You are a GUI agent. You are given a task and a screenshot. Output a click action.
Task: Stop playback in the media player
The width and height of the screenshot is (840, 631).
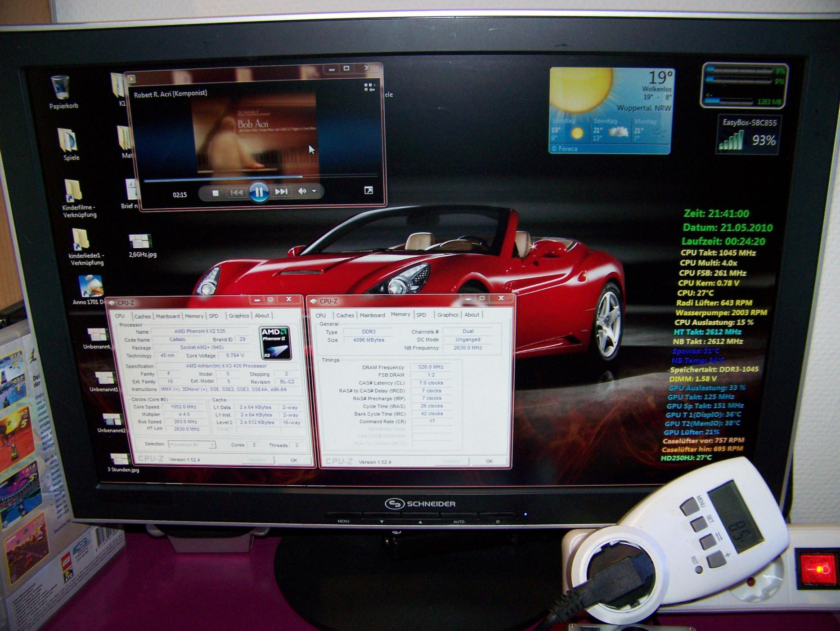(216, 193)
